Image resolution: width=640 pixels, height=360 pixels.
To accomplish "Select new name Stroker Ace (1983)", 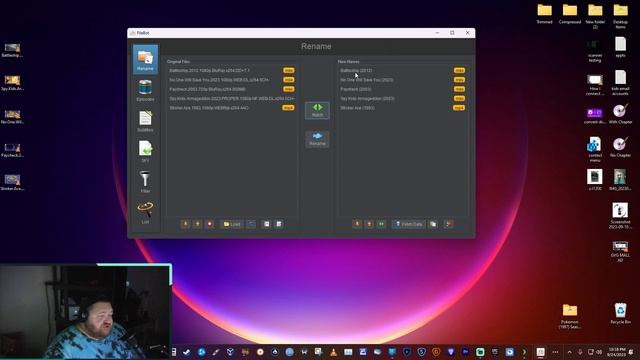I will click(x=402, y=108).
